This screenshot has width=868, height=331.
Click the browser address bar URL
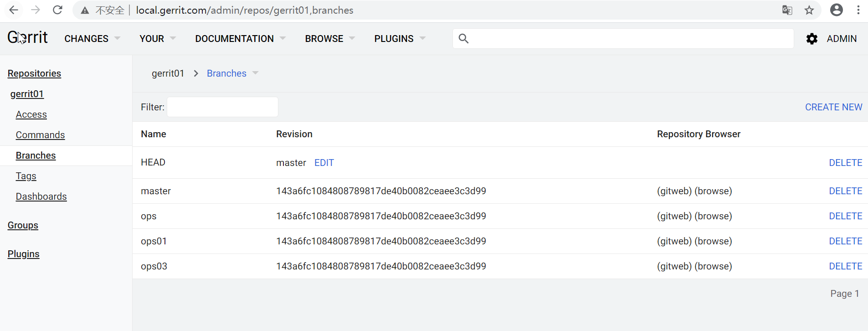point(245,10)
